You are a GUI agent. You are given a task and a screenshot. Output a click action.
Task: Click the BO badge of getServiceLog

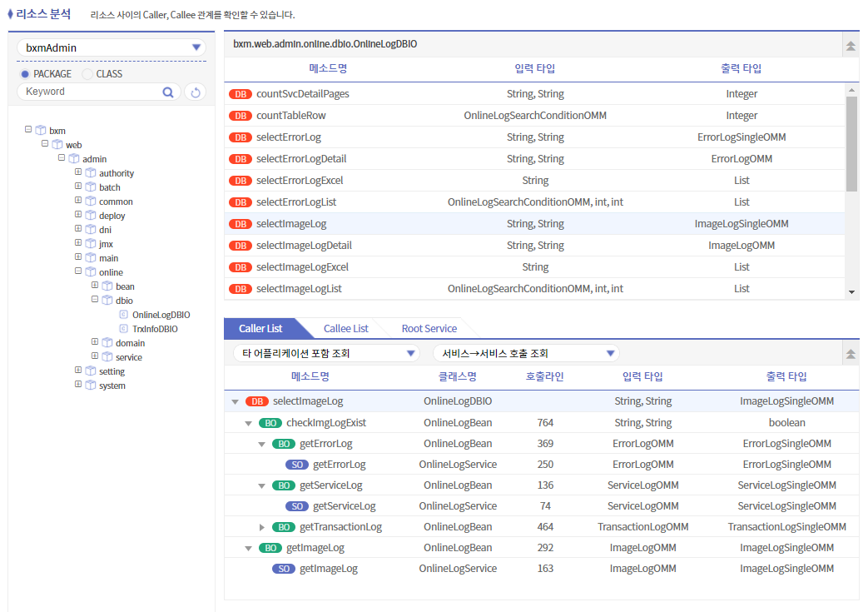tap(284, 485)
